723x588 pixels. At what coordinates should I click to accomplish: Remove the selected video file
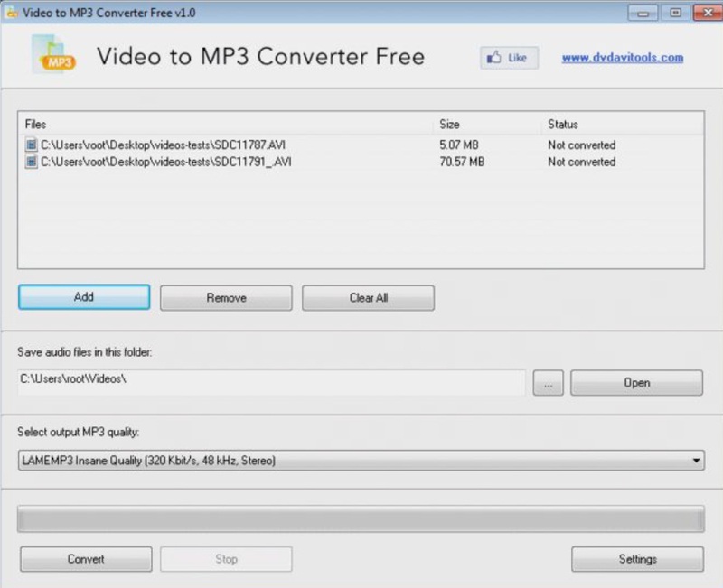225,296
